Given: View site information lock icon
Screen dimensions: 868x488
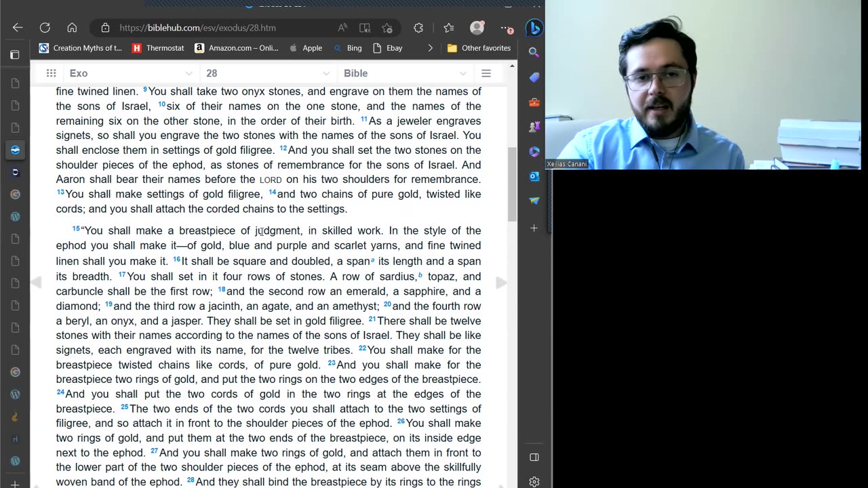Looking at the screenshot, I should 105,28.
